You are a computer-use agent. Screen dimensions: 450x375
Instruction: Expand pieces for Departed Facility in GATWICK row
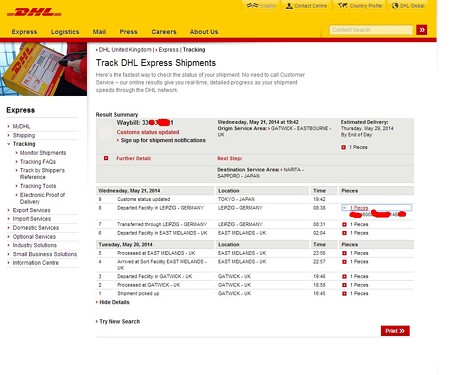(x=344, y=276)
